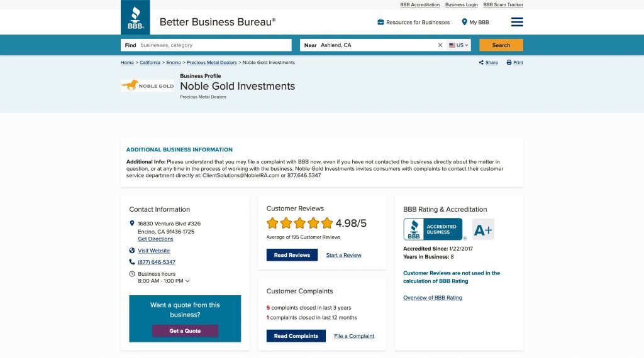Open the US country selector dropdown

(x=459, y=45)
